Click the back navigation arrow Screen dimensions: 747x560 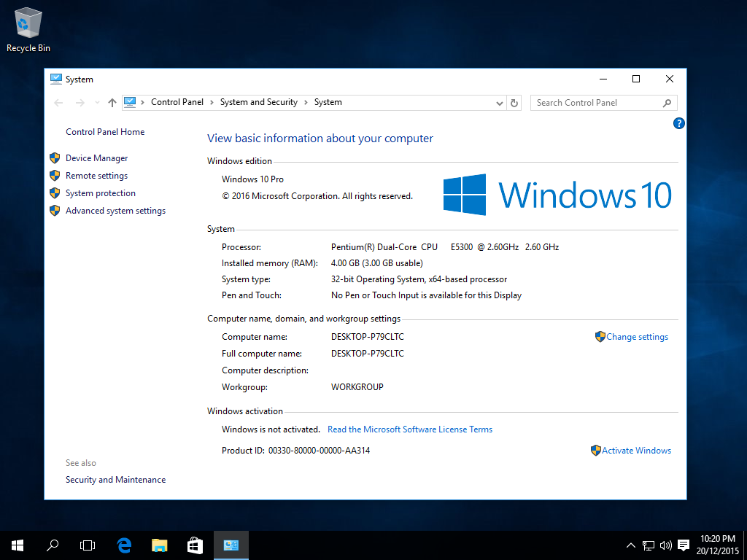[58, 102]
